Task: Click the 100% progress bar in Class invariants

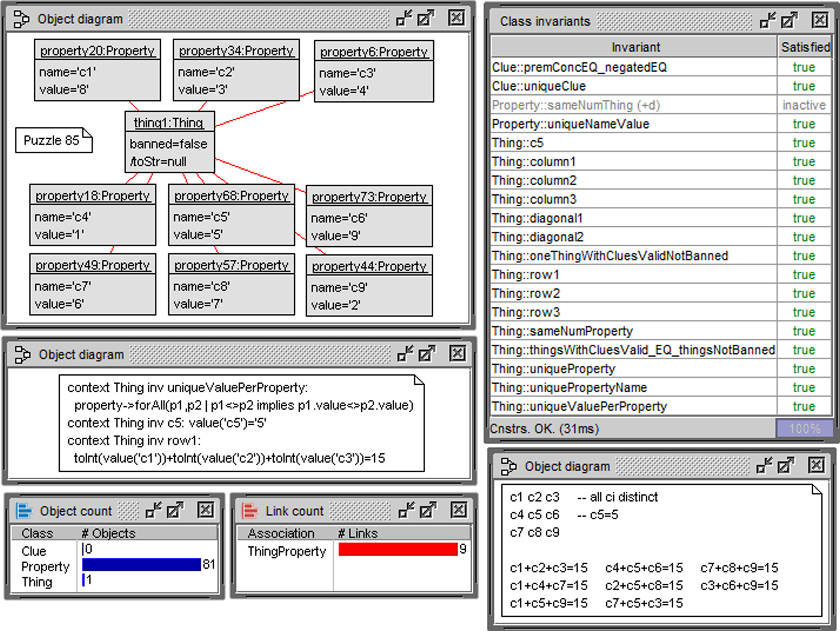Action: pyautogui.click(x=804, y=429)
